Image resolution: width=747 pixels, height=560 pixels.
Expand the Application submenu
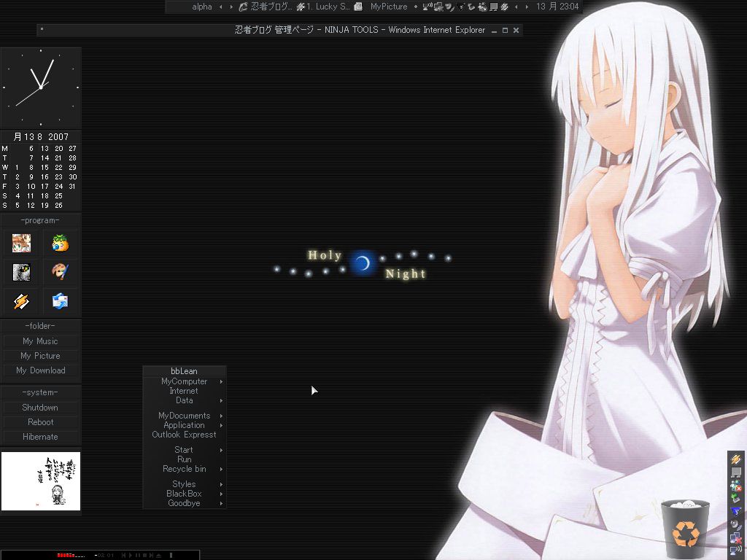pyautogui.click(x=185, y=425)
